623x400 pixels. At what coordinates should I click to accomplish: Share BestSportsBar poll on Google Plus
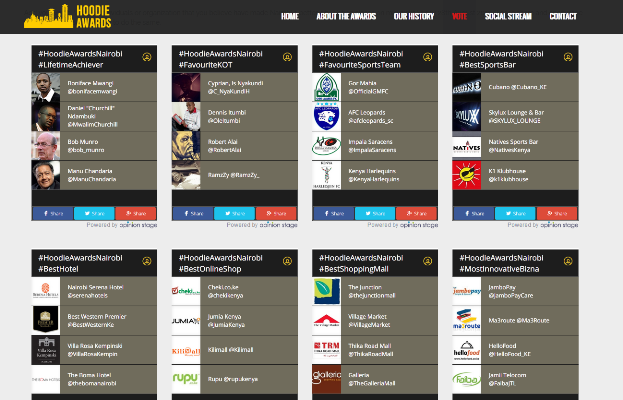(x=557, y=213)
